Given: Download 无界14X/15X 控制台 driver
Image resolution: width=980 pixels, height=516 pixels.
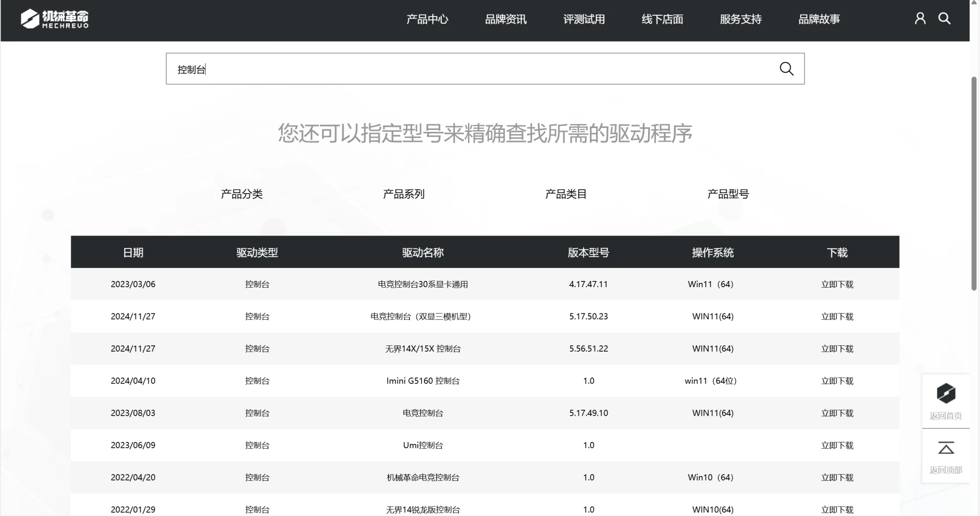Looking at the screenshot, I should tap(837, 349).
